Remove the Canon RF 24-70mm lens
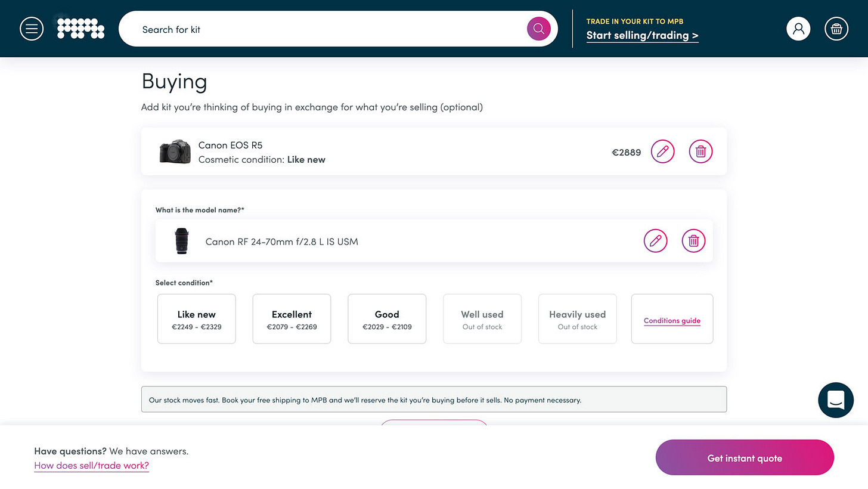The width and height of the screenshot is (868, 489). 693,241
